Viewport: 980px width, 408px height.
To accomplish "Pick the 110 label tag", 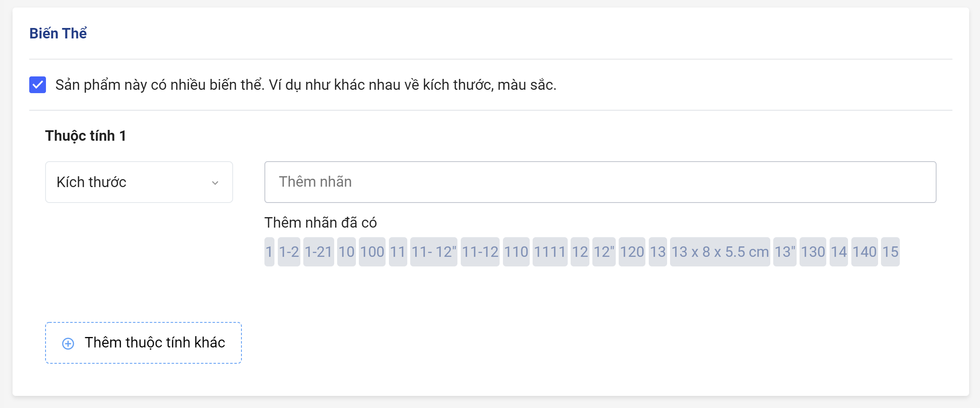I will (x=516, y=252).
